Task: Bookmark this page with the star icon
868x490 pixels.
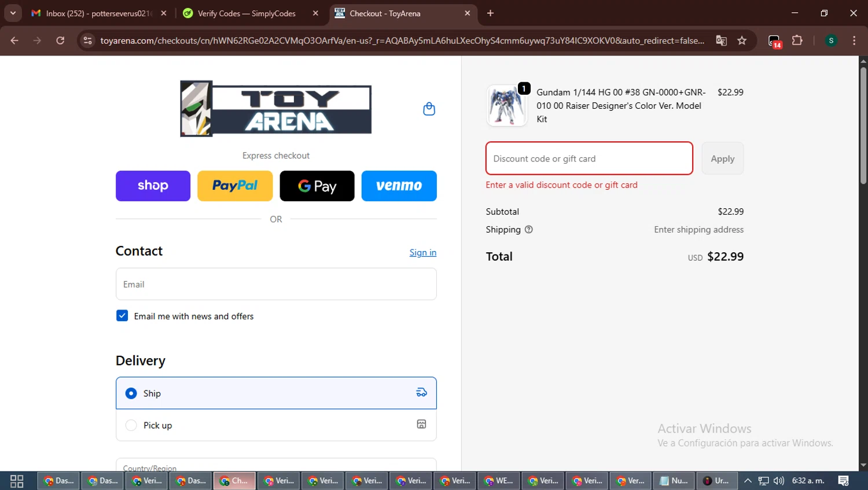Action: tap(742, 40)
